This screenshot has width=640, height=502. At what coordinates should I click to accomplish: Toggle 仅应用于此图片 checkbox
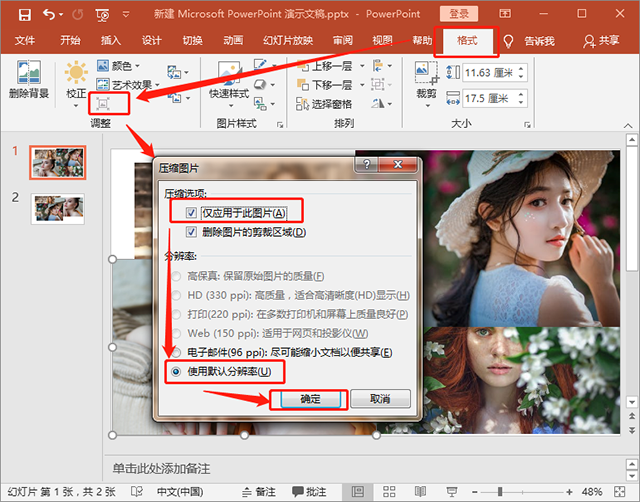(191, 213)
